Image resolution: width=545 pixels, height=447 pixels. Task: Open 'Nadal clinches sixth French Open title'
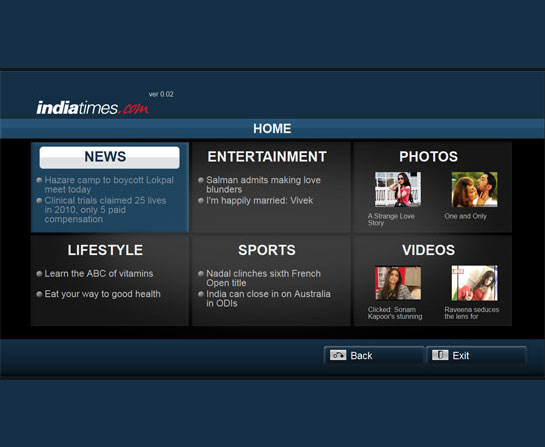(x=263, y=278)
